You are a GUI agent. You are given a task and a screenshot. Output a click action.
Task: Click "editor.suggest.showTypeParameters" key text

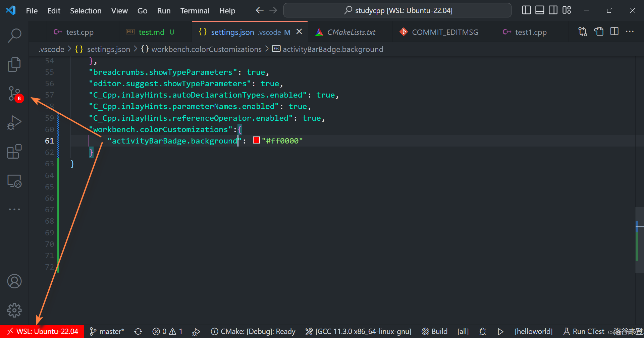click(170, 83)
